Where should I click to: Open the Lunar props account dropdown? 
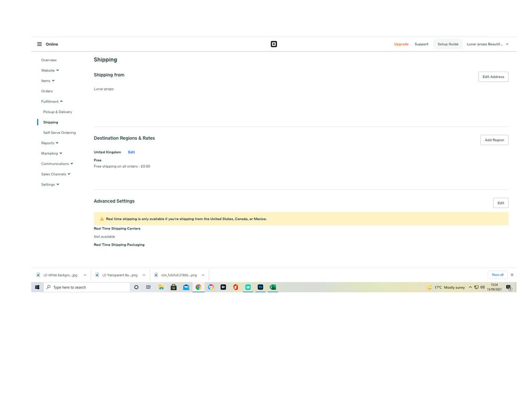coord(487,44)
